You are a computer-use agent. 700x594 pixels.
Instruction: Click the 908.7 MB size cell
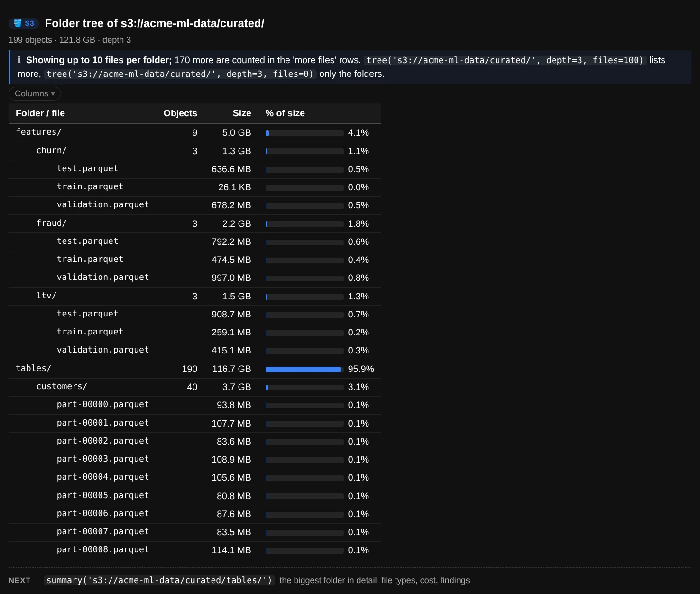point(231,315)
